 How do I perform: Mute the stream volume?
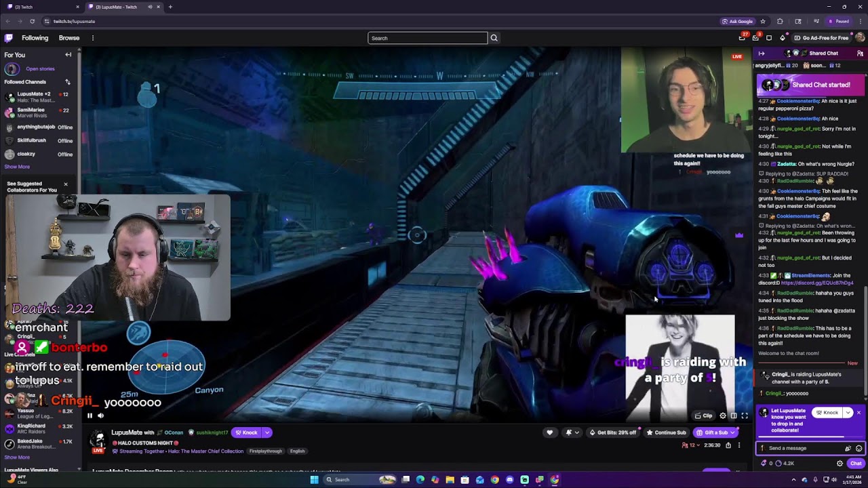[x=100, y=415]
